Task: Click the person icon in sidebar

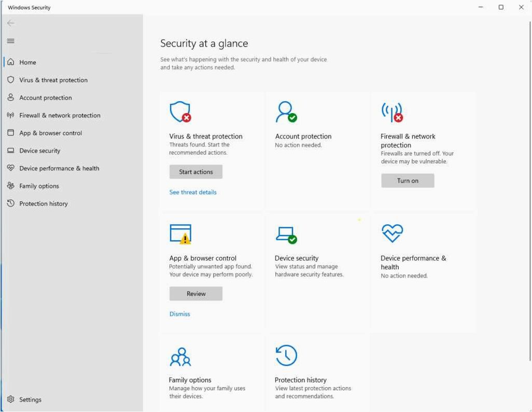Action: point(11,98)
